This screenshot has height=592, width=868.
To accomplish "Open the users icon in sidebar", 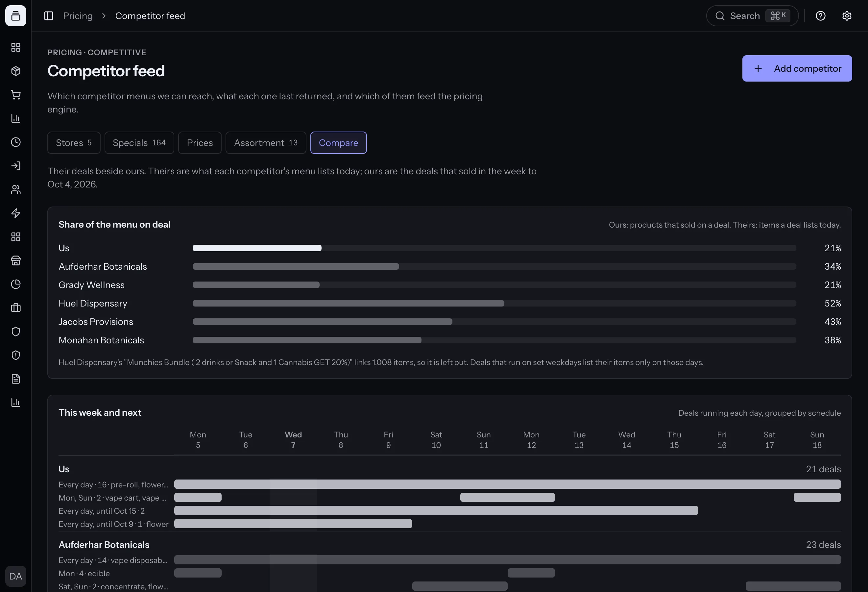I will coord(16,189).
